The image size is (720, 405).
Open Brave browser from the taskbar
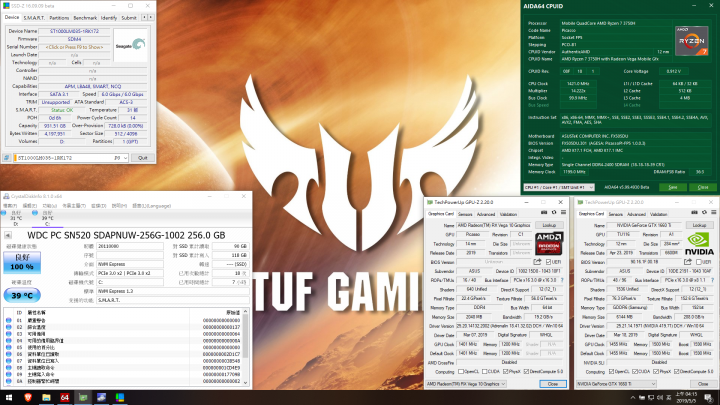point(28,398)
